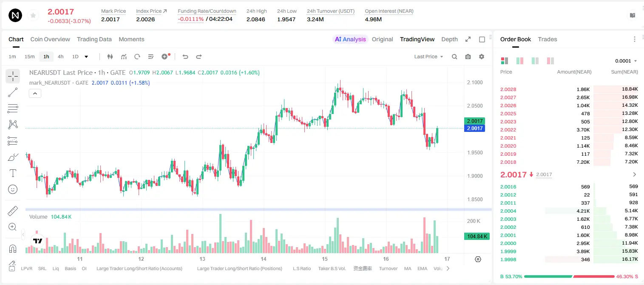644x285 pixels.
Task: Select the ruler measure tool
Action: tap(13, 211)
